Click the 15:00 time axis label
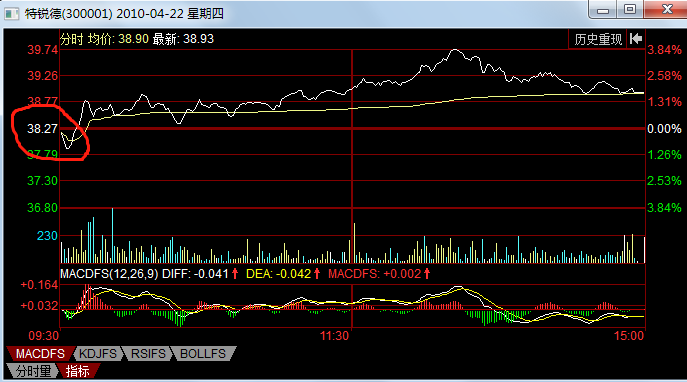687x382 pixels. click(629, 336)
